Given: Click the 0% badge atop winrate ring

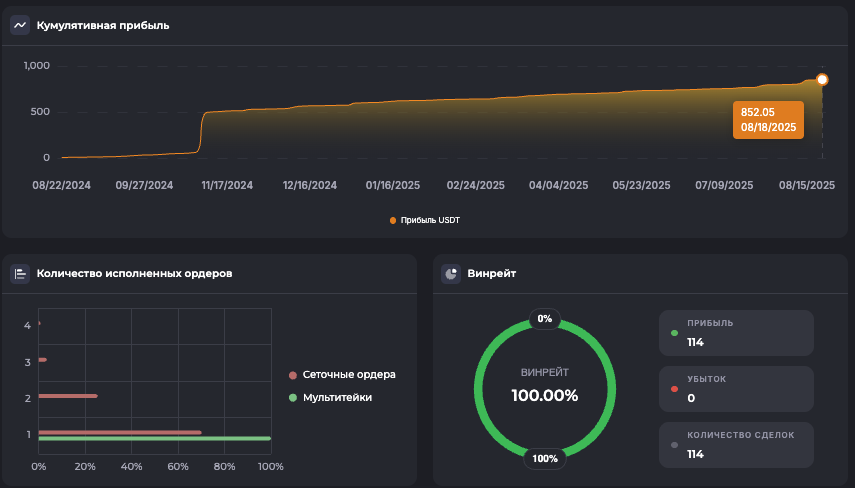Looking at the screenshot, I should point(545,319).
